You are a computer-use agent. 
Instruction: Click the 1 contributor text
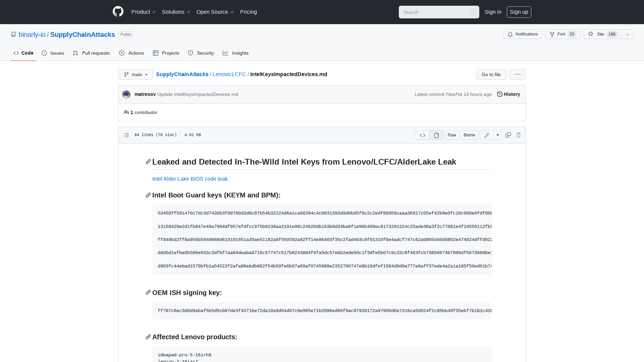pos(141,112)
